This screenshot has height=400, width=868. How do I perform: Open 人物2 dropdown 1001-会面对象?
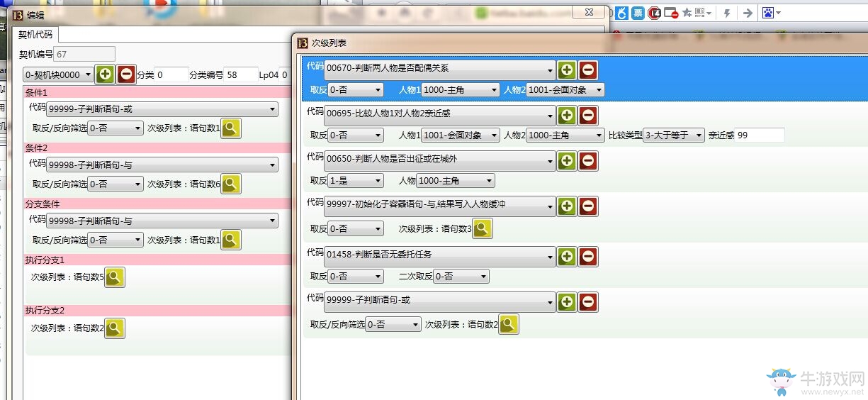coord(565,90)
